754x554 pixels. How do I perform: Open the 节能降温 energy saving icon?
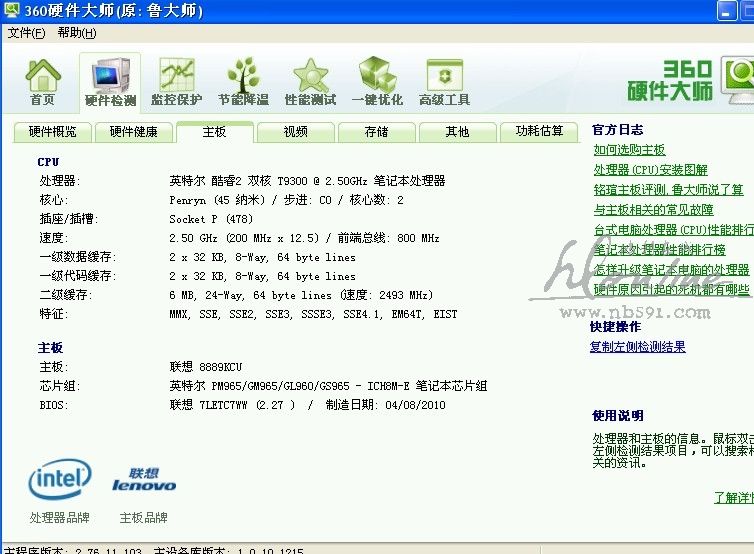[x=243, y=82]
